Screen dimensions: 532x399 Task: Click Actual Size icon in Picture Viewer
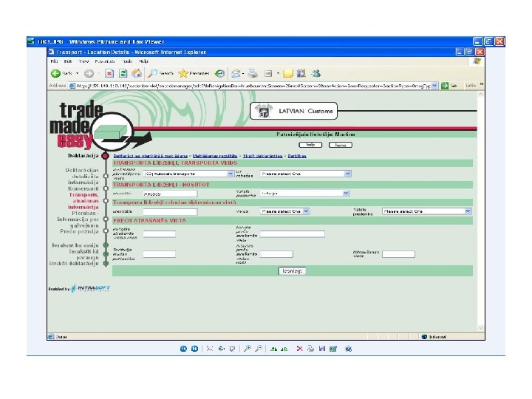[221, 349]
